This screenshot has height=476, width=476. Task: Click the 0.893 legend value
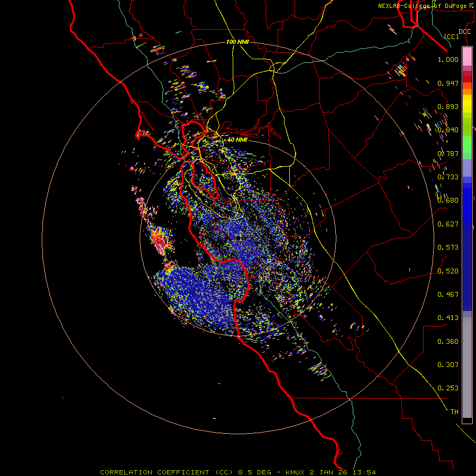pyautogui.click(x=448, y=106)
